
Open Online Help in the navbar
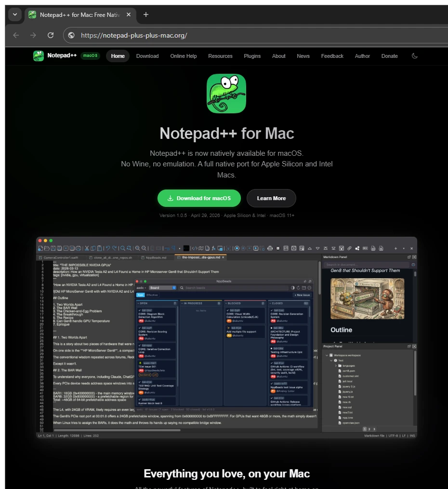click(x=184, y=56)
